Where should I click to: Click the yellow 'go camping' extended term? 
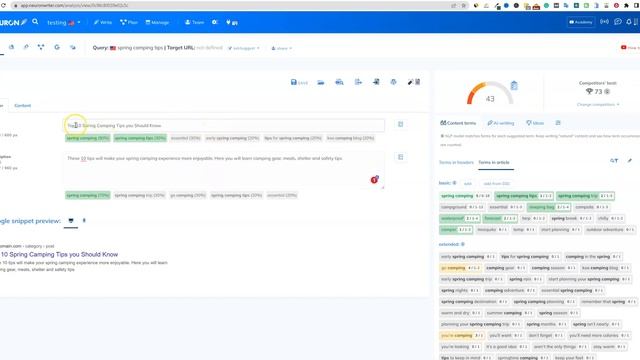[460, 268]
